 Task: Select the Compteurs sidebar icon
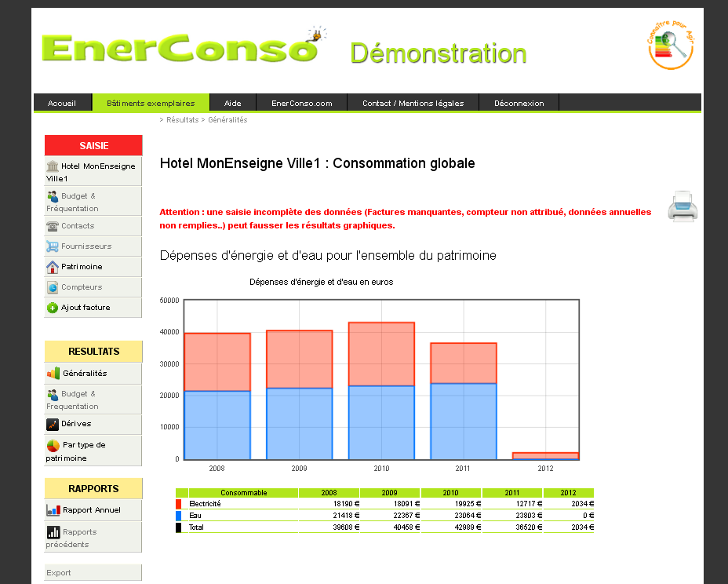pos(51,287)
